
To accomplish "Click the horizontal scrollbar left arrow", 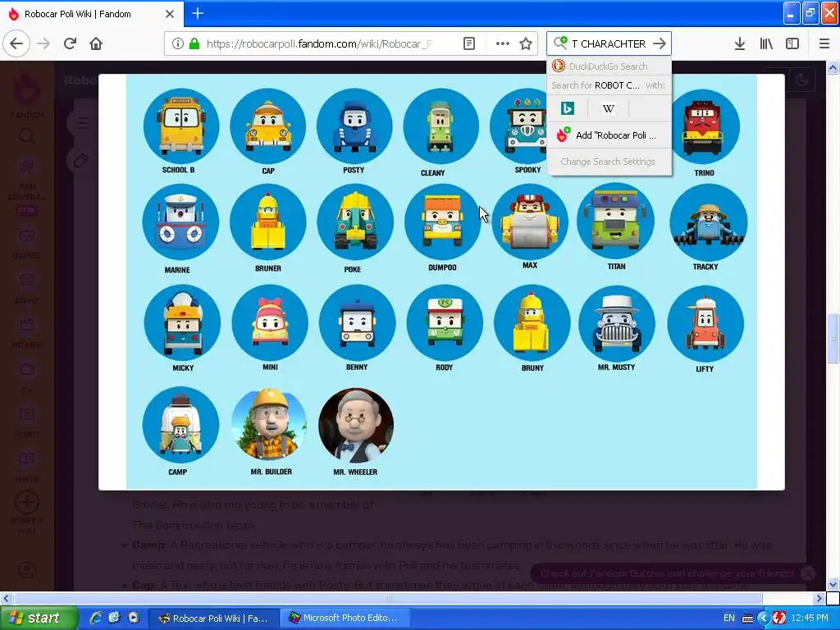I will point(6,598).
